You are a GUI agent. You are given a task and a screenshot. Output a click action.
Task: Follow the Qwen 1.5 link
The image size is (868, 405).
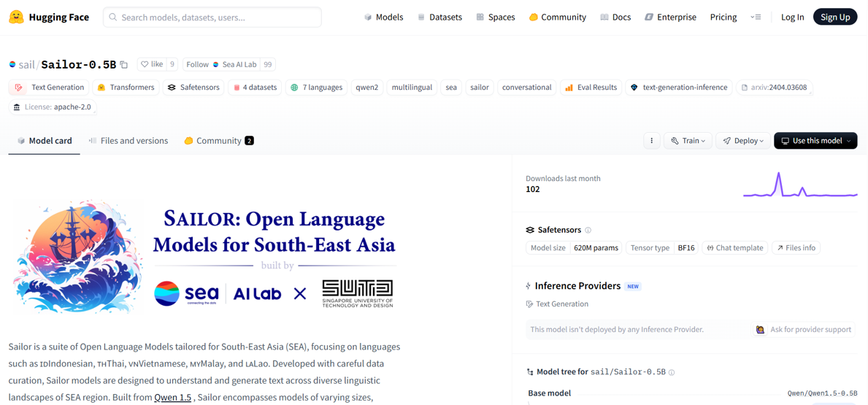point(172,397)
